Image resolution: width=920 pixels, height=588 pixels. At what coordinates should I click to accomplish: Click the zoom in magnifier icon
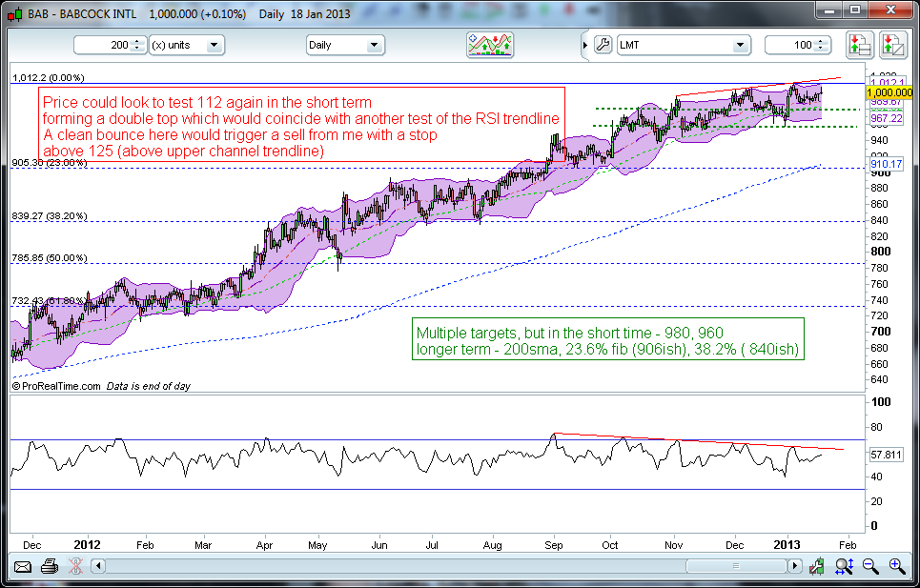896,567
